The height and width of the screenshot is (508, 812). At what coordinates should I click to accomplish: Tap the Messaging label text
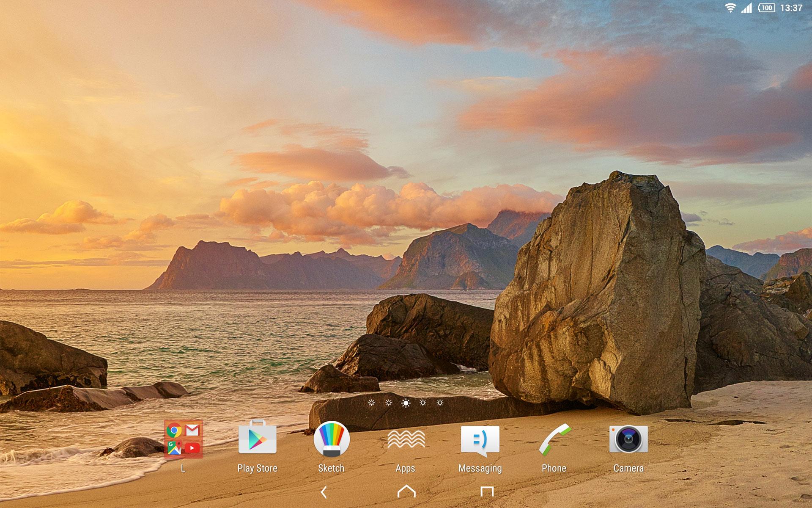click(480, 468)
